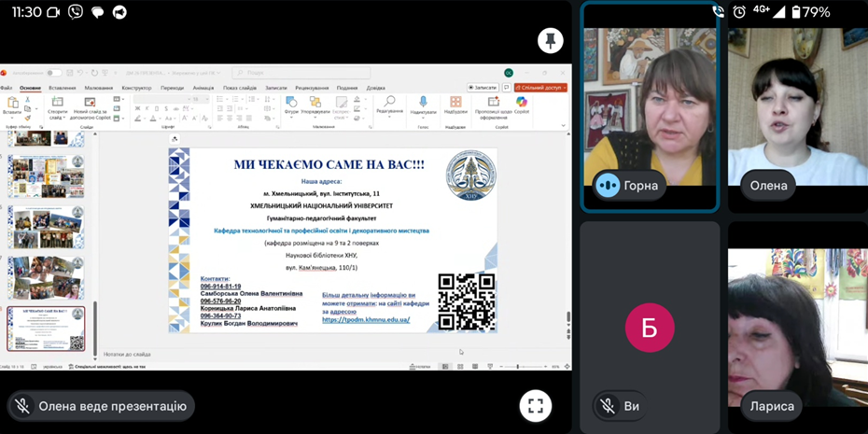The image size is (868, 434).
Task: Switch to the Вставлення ribbon tab
Action: coord(62,88)
